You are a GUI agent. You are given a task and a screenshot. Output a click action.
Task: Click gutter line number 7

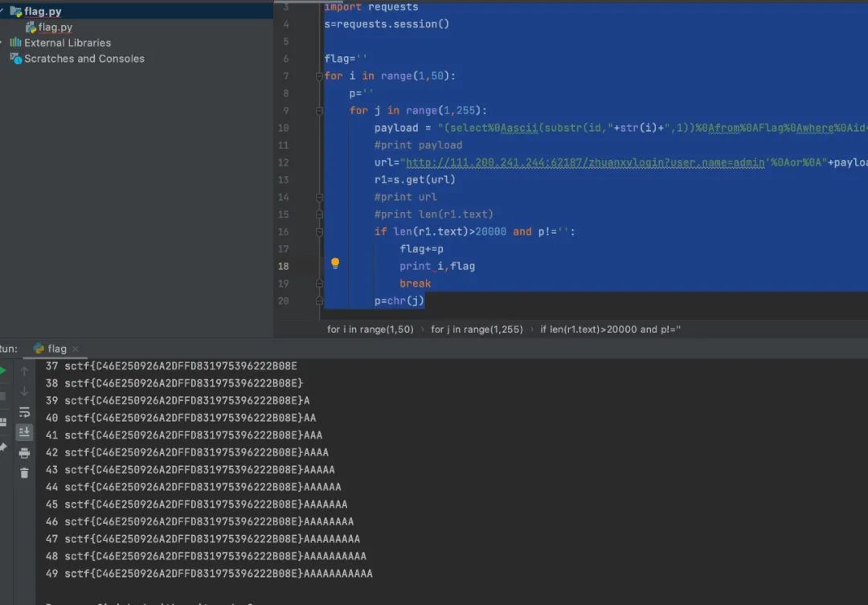[x=285, y=76]
